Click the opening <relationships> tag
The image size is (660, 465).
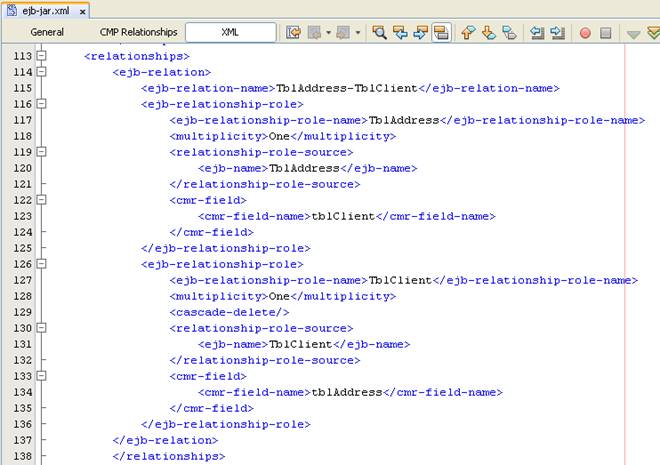[137, 56]
